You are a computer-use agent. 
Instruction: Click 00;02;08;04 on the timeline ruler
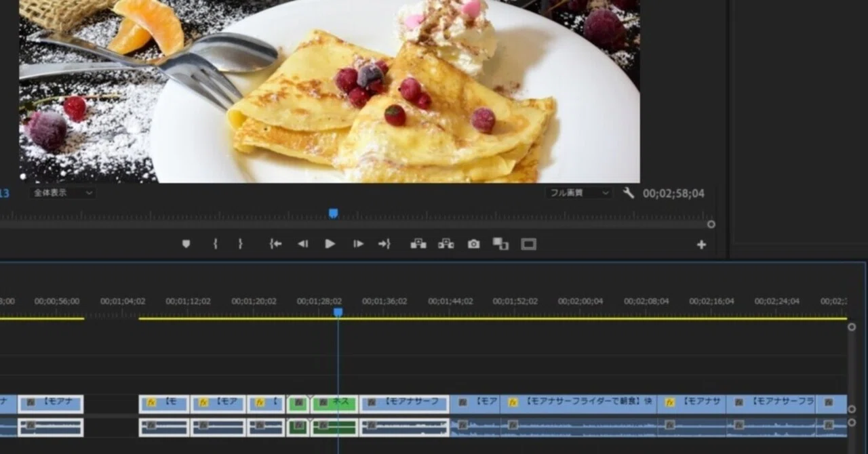[646, 302]
